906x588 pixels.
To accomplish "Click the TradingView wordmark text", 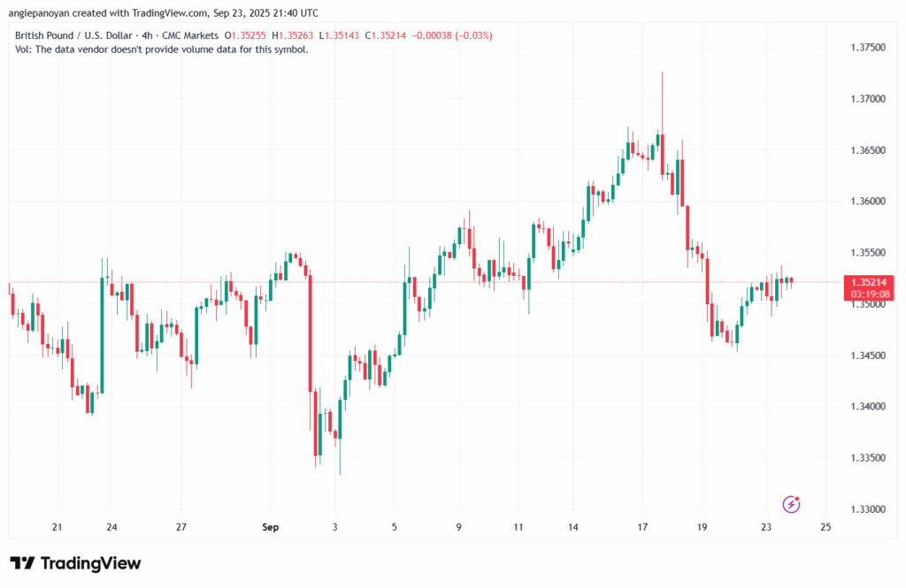I will (x=92, y=563).
